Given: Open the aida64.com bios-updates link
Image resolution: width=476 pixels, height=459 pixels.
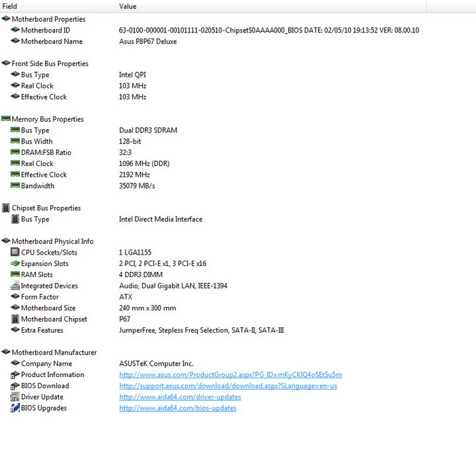Looking at the screenshot, I should click(x=178, y=408).
